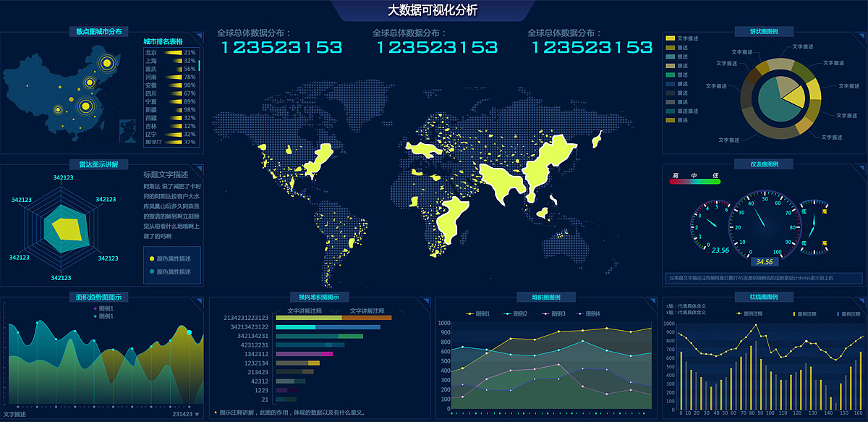The height and width of the screenshot is (422, 868).
Task: Click the 34.56 value box under the center gauge
Action: coord(764,262)
